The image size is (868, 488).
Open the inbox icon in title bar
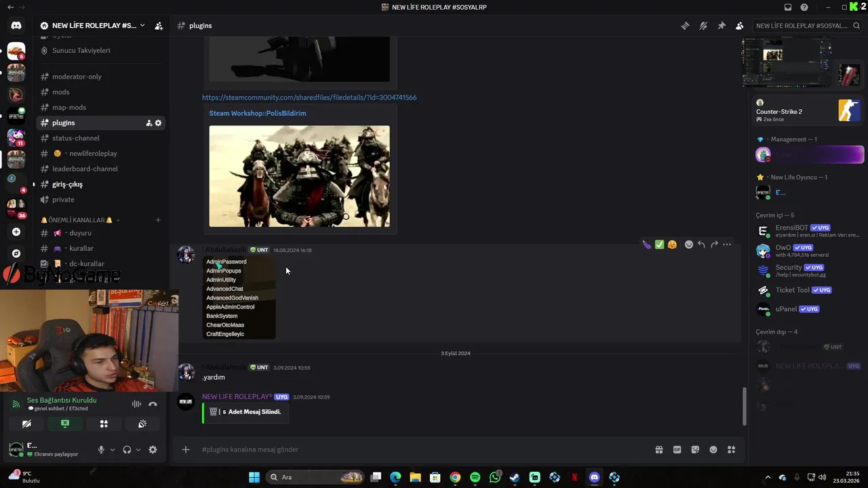(x=788, y=7)
